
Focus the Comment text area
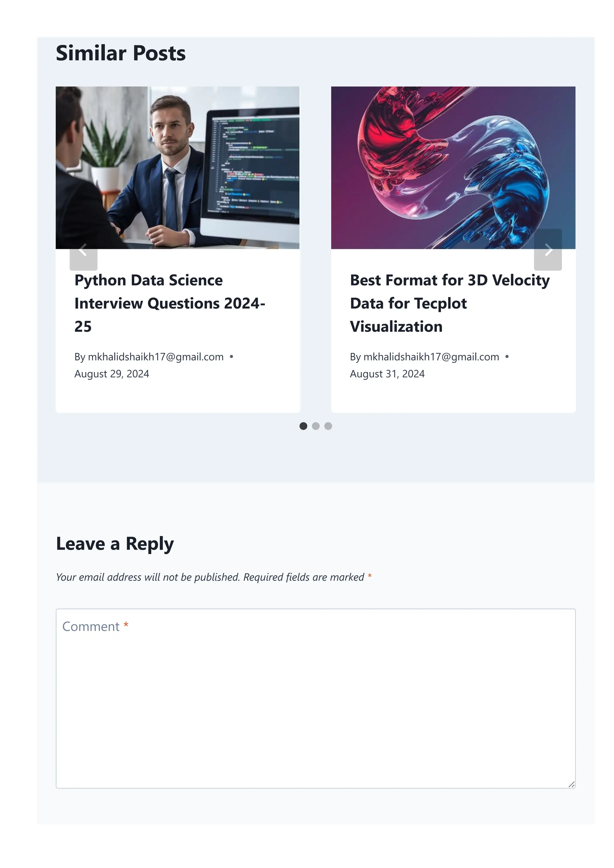[x=315, y=698]
